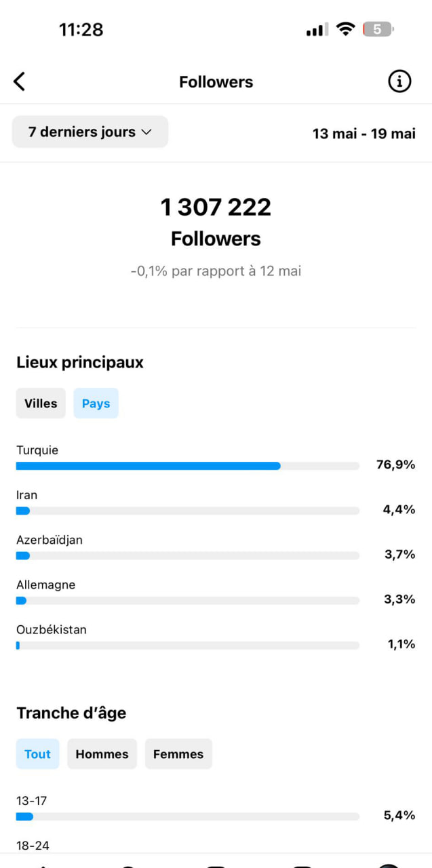The image size is (432, 868).
Task: Tap the back arrow icon
Action: coord(19,82)
